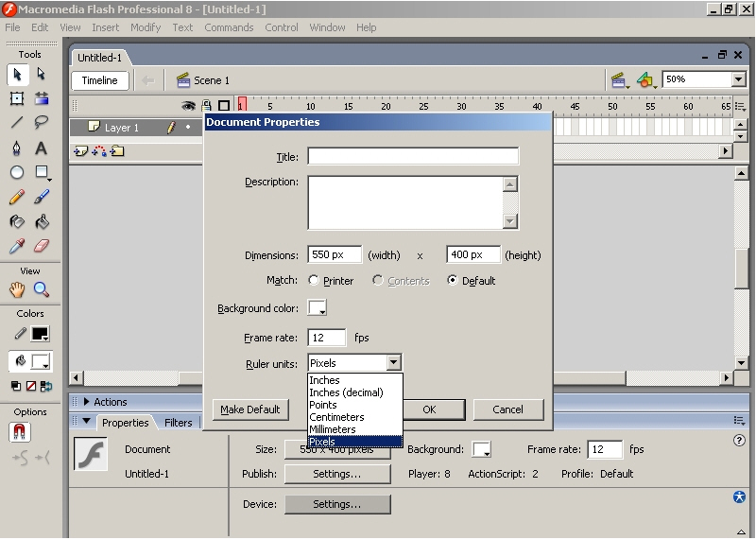
Task: Open the Fill color swatch
Action: click(40, 361)
